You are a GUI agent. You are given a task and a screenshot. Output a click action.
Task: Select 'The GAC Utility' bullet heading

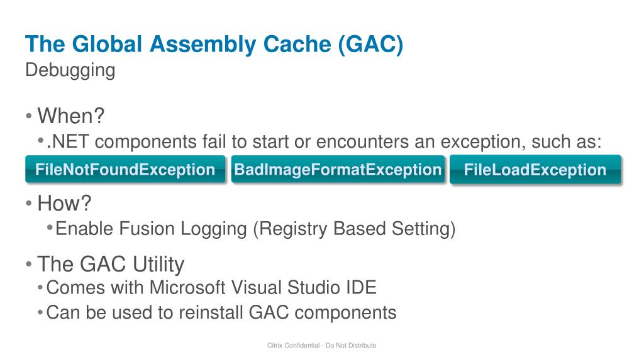[x=111, y=264]
